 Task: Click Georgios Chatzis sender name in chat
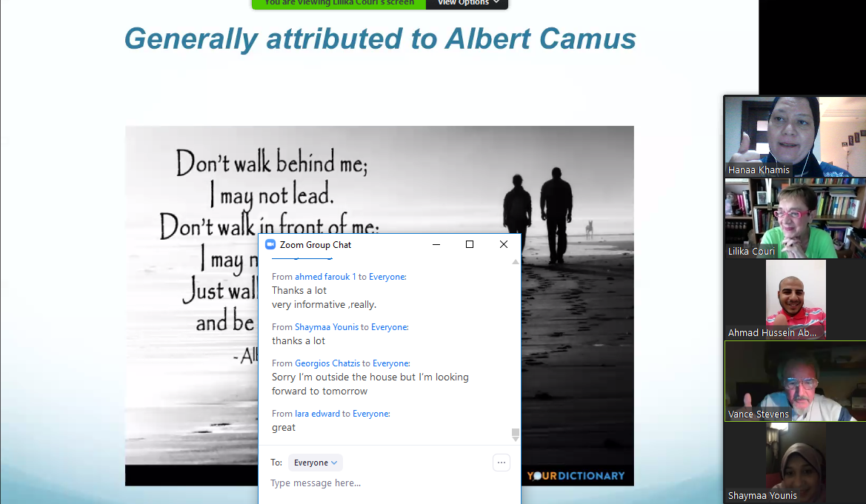[x=327, y=363]
